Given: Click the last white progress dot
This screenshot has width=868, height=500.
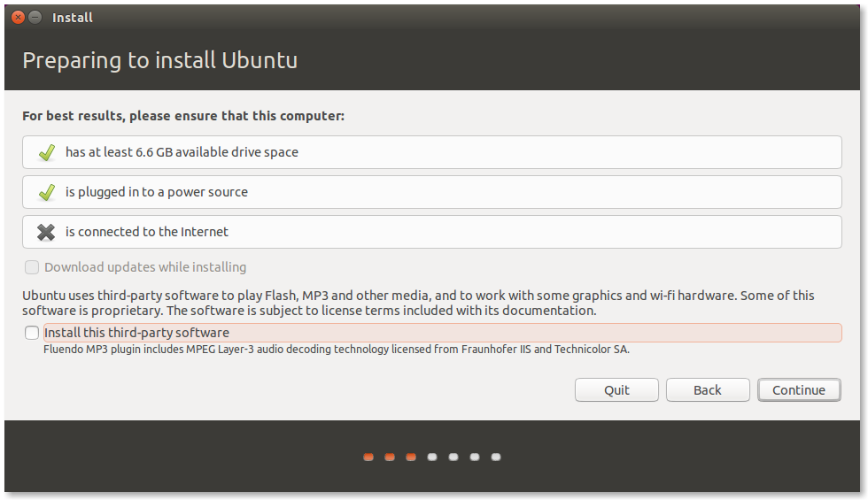Looking at the screenshot, I should pos(496,458).
